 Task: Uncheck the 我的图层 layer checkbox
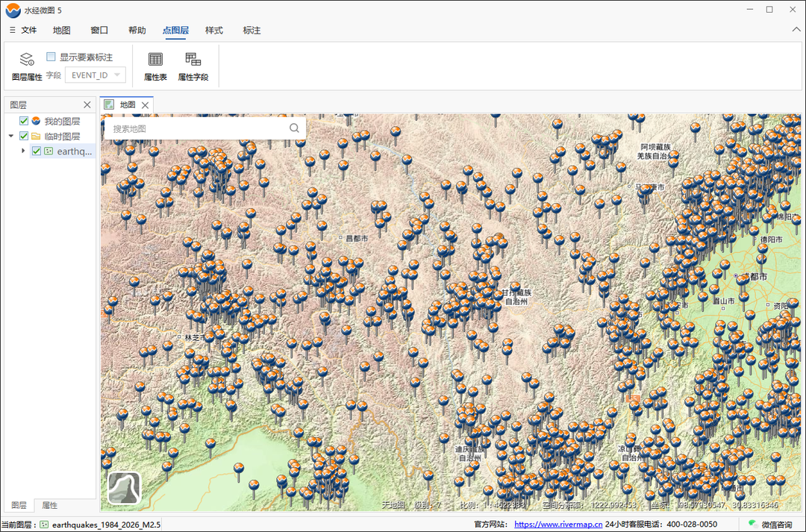pyautogui.click(x=24, y=121)
